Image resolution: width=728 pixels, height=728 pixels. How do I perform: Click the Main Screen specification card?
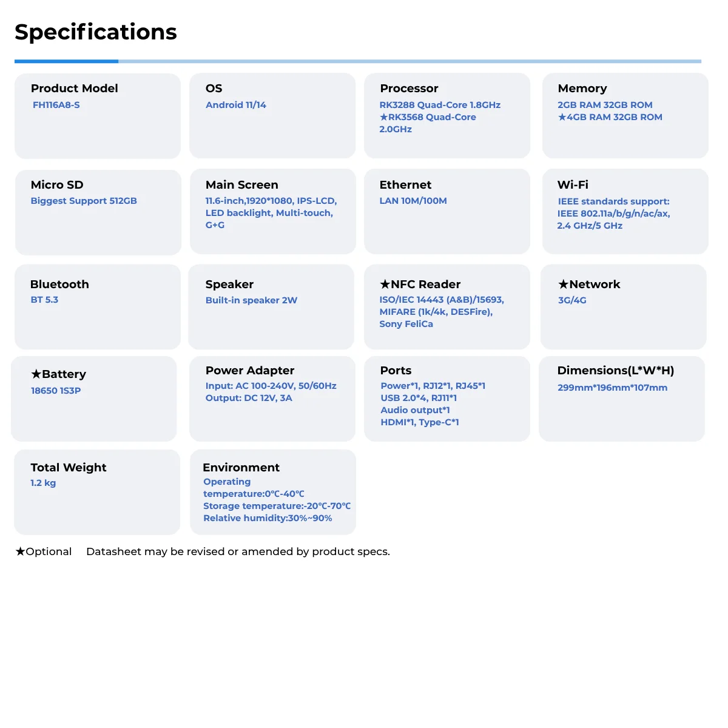[x=272, y=211]
